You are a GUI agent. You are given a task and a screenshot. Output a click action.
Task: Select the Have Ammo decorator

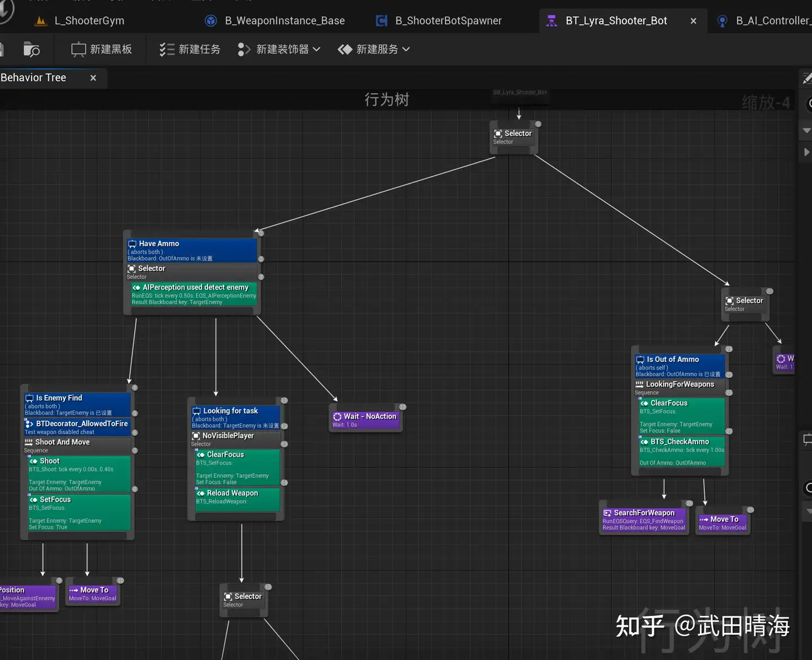[x=192, y=250]
